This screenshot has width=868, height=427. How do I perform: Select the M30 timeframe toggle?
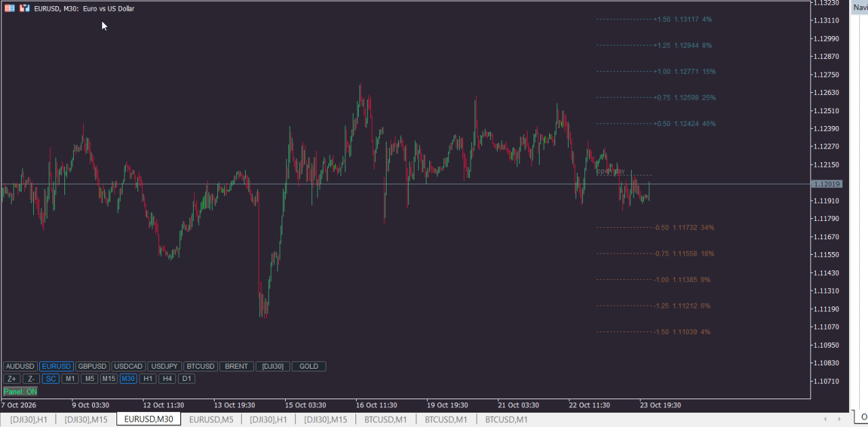(129, 379)
